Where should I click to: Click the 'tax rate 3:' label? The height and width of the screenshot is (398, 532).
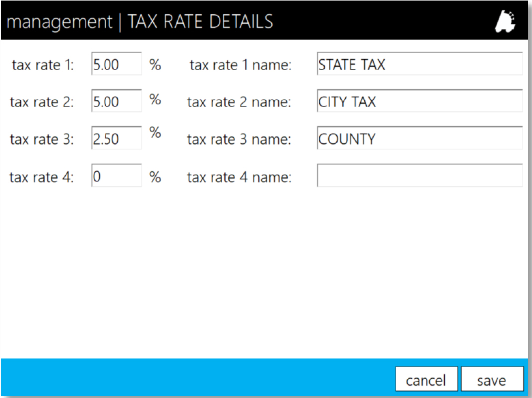pos(42,139)
